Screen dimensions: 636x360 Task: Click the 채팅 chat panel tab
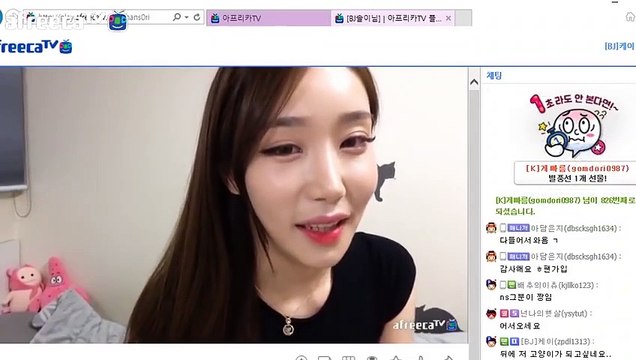point(494,75)
